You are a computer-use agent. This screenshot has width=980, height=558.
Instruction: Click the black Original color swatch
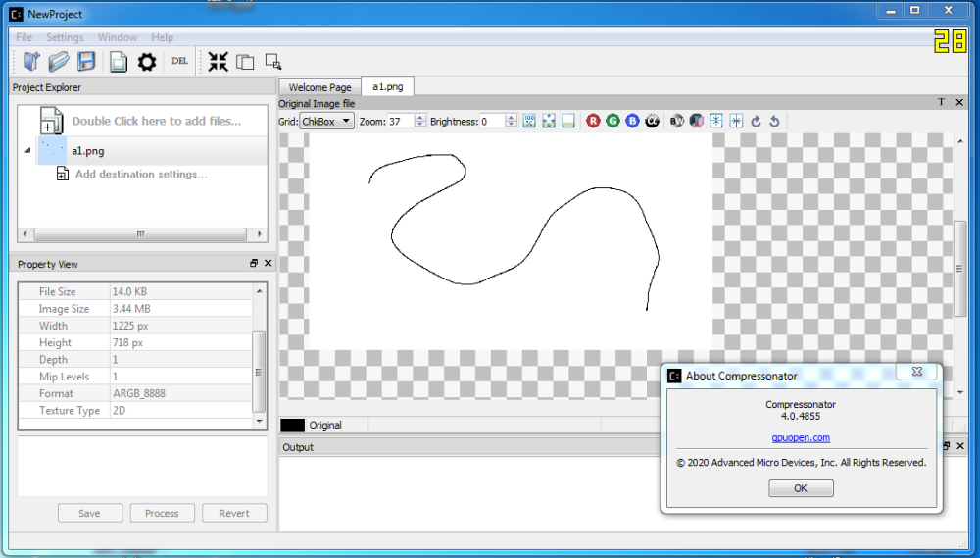coord(292,426)
